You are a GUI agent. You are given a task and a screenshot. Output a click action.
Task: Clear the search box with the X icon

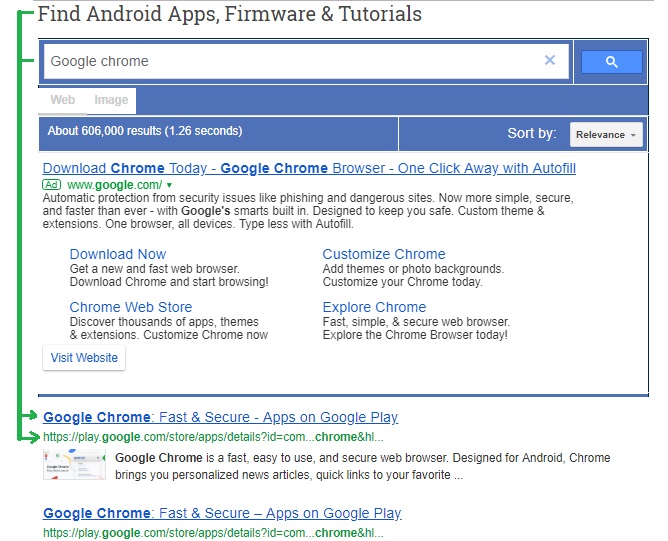(550, 60)
